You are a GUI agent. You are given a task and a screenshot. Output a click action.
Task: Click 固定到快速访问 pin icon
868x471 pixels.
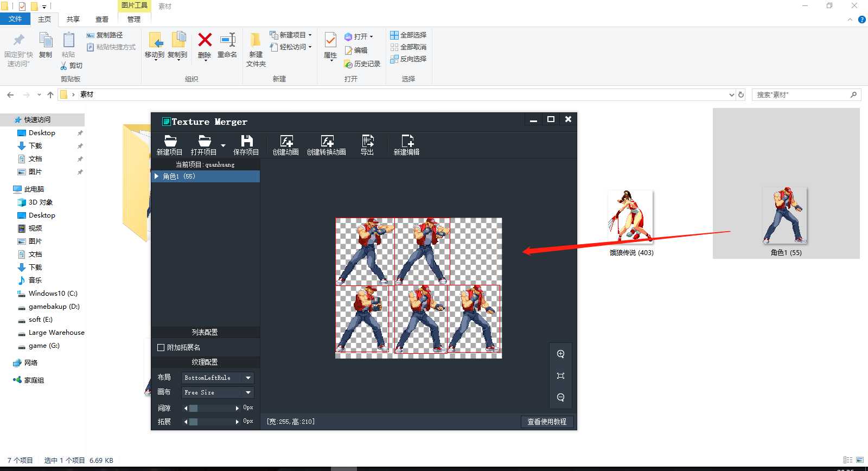click(x=19, y=40)
